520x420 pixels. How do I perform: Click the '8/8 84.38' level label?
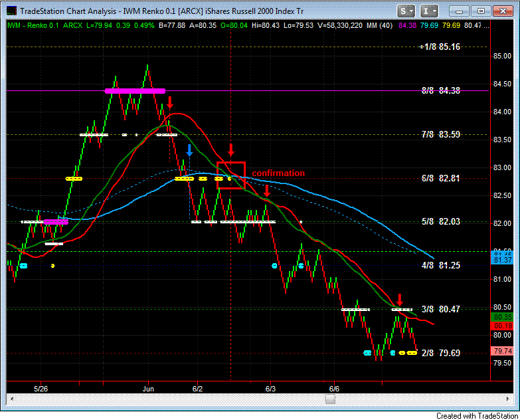click(441, 90)
